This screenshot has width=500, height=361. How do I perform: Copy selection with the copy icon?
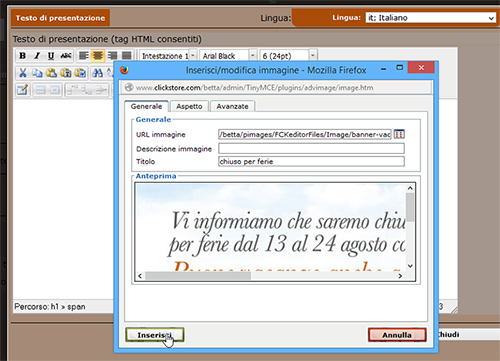(x=37, y=73)
